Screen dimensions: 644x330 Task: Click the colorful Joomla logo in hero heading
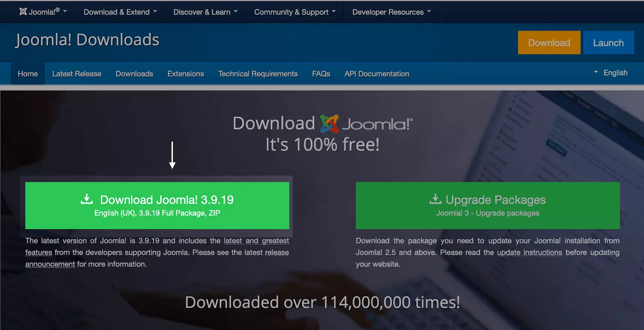329,124
